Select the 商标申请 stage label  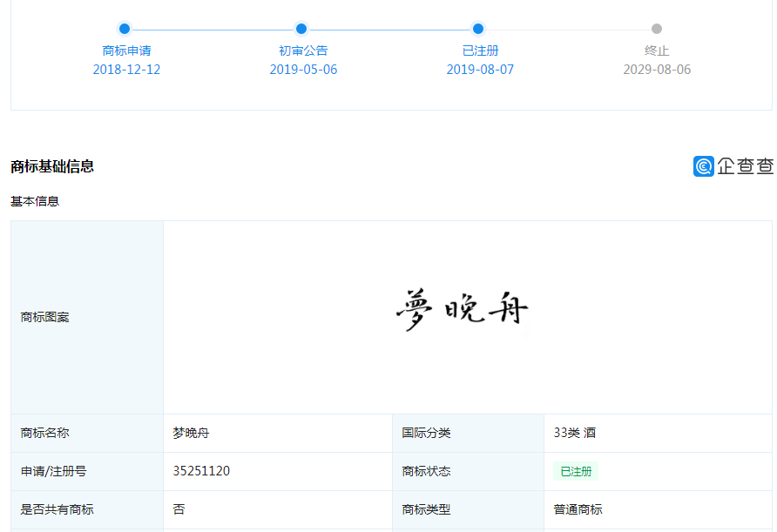coord(126,51)
